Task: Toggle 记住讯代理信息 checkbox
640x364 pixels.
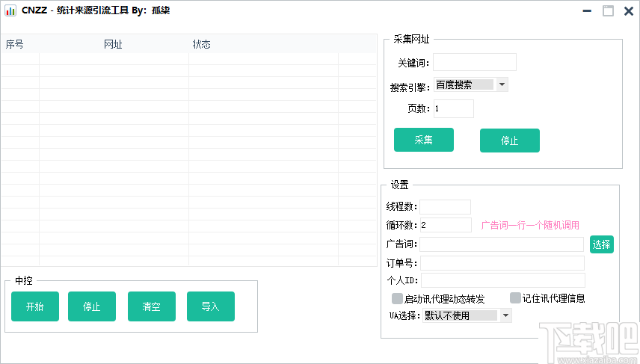Action: tap(515, 298)
